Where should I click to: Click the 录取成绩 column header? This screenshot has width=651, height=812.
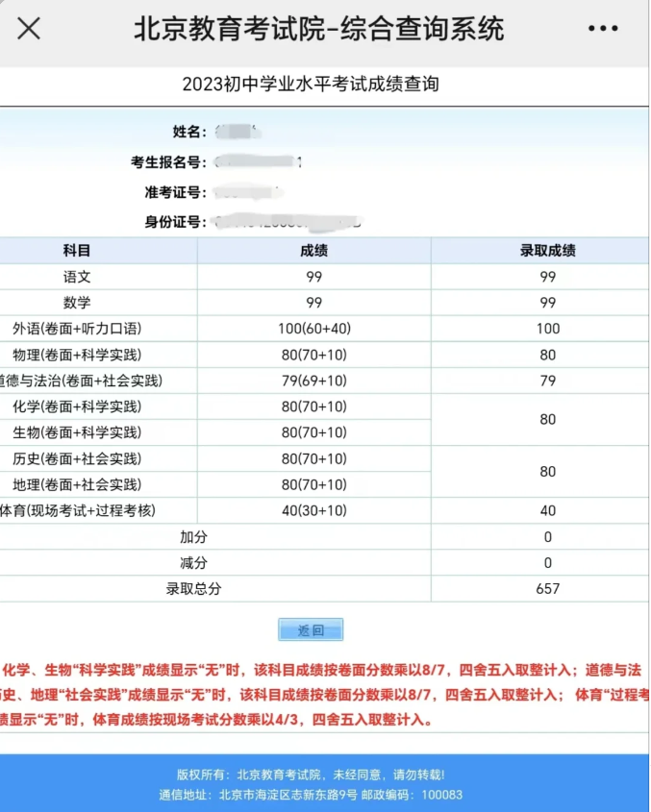(547, 251)
